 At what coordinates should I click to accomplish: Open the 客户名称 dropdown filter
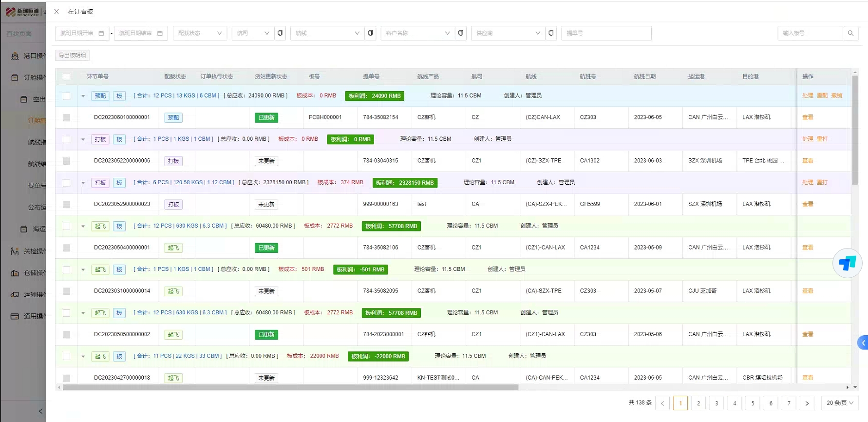[417, 33]
